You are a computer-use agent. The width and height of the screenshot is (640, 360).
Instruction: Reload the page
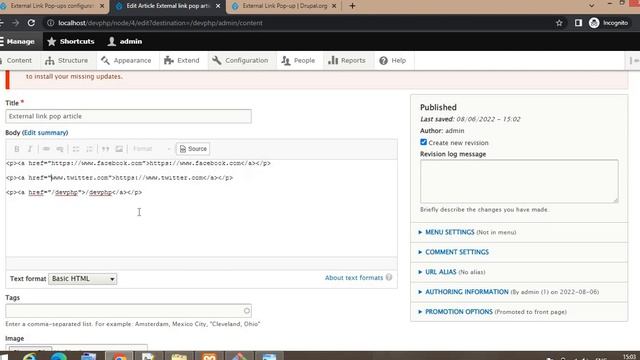coord(31,23)
